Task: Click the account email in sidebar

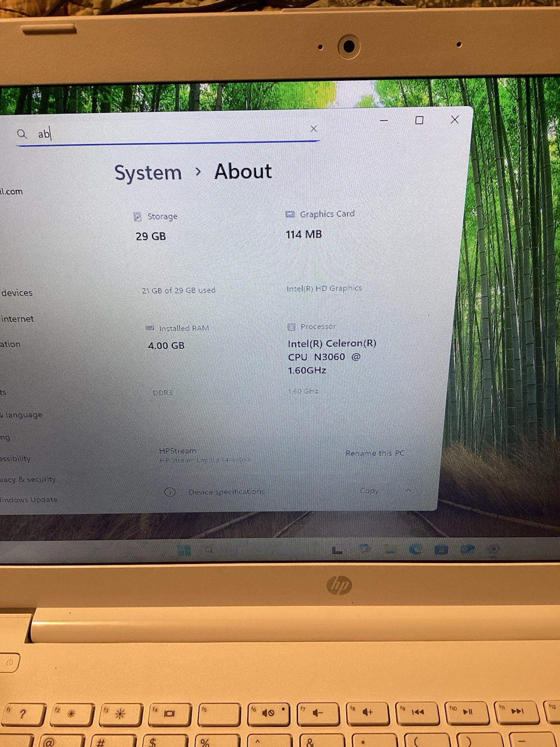Action: (11, 191)
